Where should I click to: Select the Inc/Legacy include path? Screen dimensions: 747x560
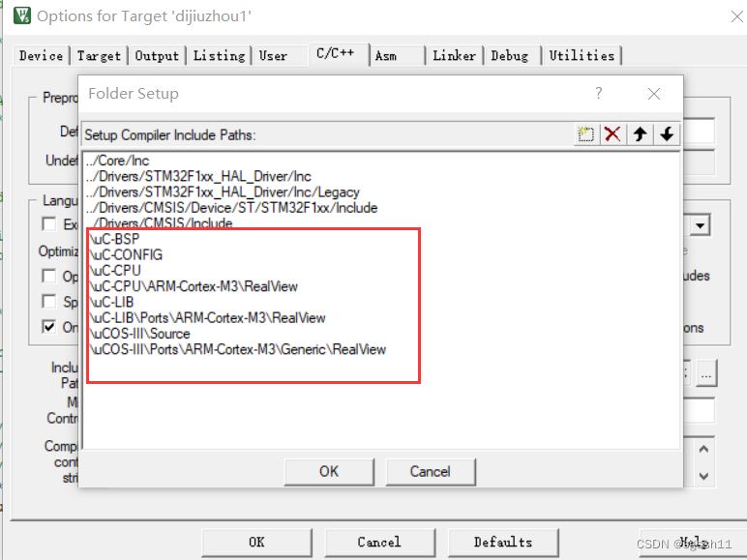coord(223,192)
